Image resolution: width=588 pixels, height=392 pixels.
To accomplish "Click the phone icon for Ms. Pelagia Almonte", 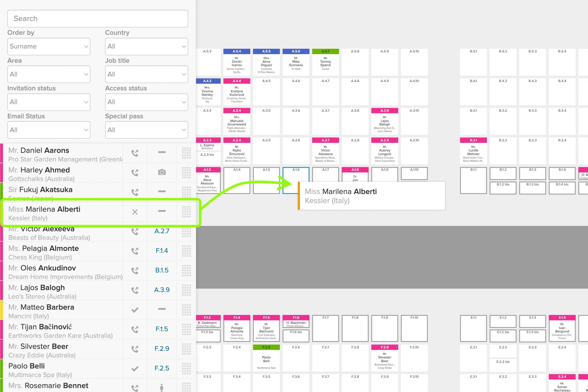I will click(x=135, y=251).
